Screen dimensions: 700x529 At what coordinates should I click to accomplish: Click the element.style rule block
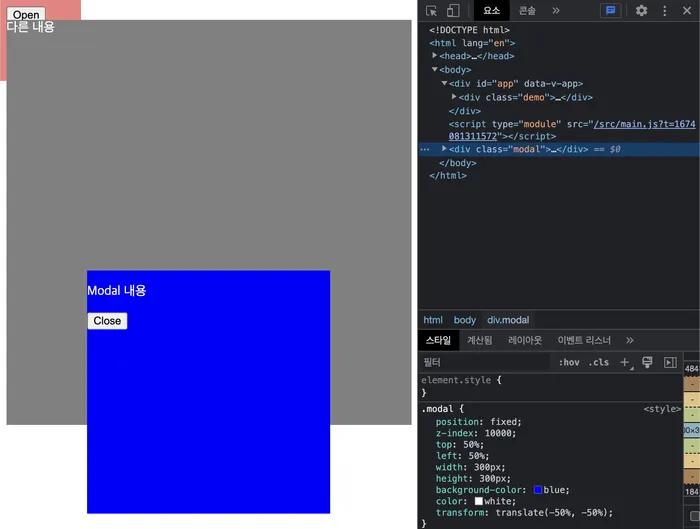551,387
